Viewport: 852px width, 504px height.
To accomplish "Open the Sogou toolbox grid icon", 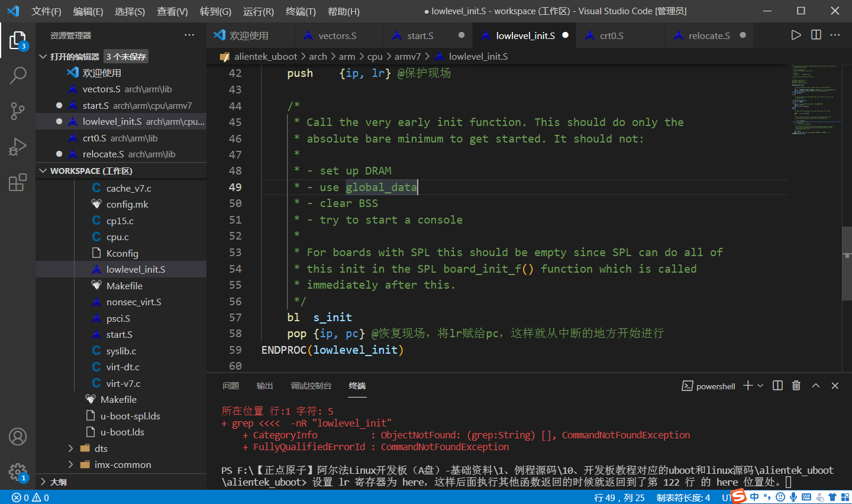I will tap(845, 497).
